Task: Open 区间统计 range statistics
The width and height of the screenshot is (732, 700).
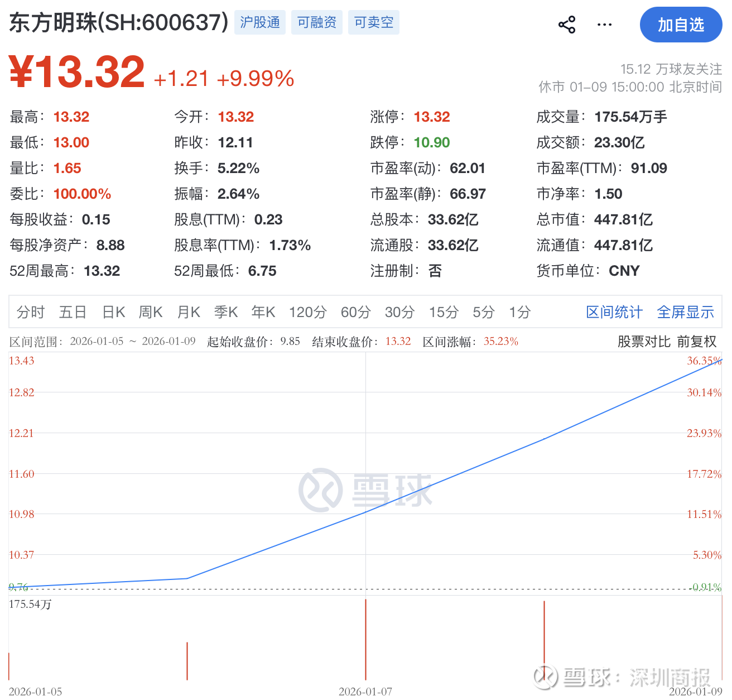Action: click(614, 312)
